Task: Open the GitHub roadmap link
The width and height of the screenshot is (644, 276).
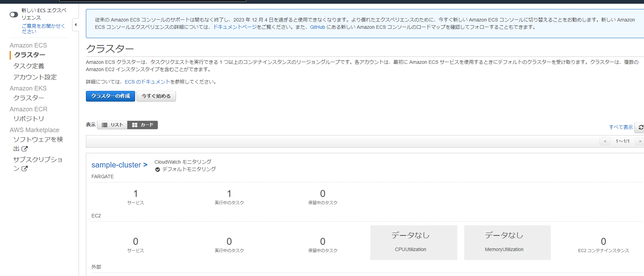Action: 317,27
